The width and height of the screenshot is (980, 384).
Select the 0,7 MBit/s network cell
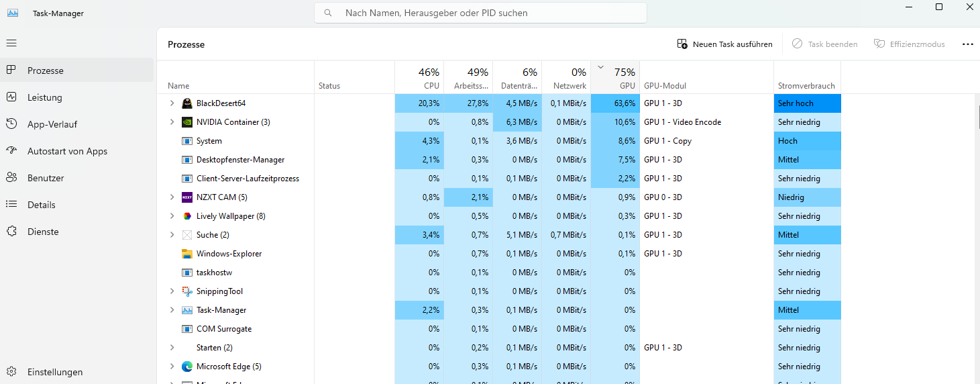(x=566, y=235)
